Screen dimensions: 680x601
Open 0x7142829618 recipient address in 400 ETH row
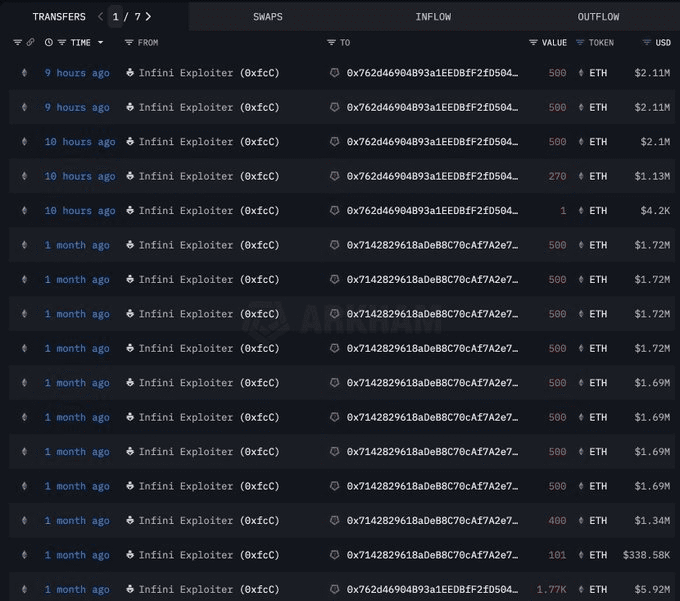pyautogui.click(x=432, y=521)
